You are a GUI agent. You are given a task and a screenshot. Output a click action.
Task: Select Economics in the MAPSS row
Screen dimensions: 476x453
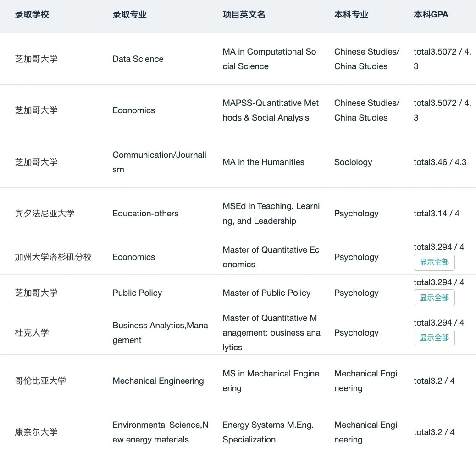(133, 110)
